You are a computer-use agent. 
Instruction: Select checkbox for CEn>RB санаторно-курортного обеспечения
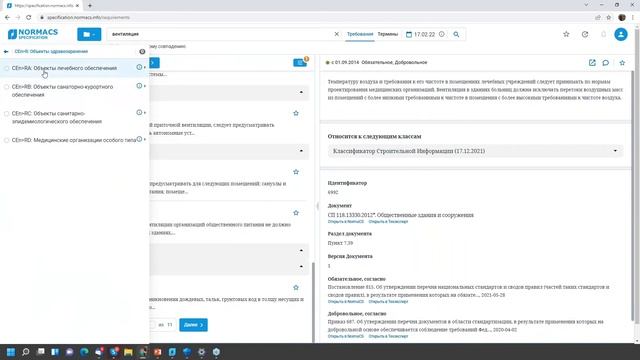pos(6,87)
